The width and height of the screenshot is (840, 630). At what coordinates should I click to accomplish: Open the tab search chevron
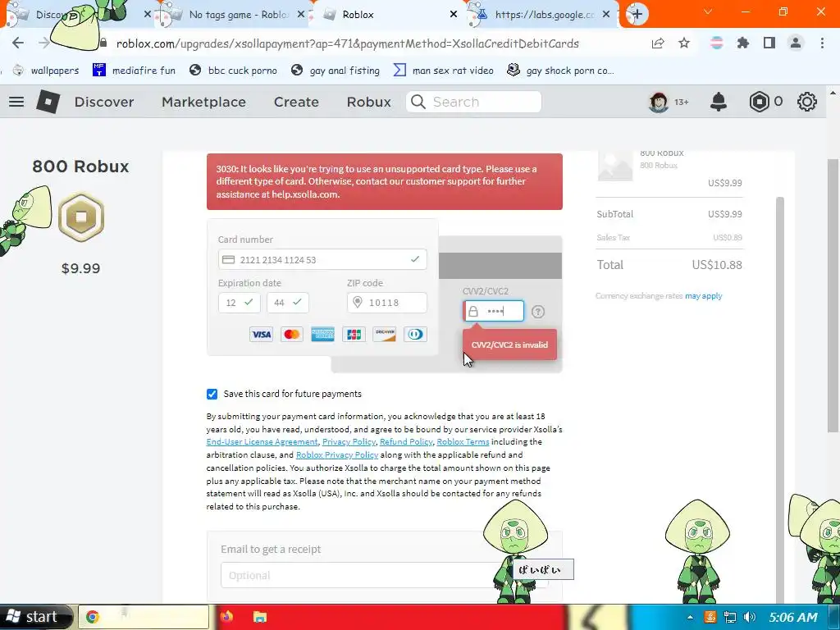coord(708,12)
